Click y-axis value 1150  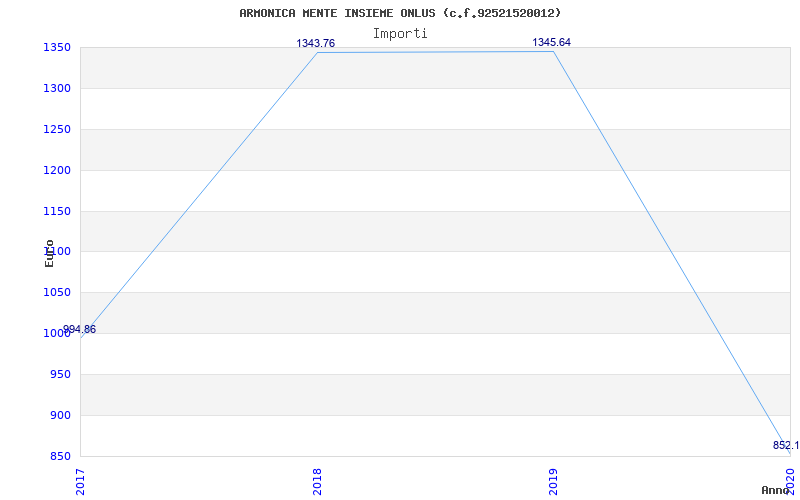56,211
